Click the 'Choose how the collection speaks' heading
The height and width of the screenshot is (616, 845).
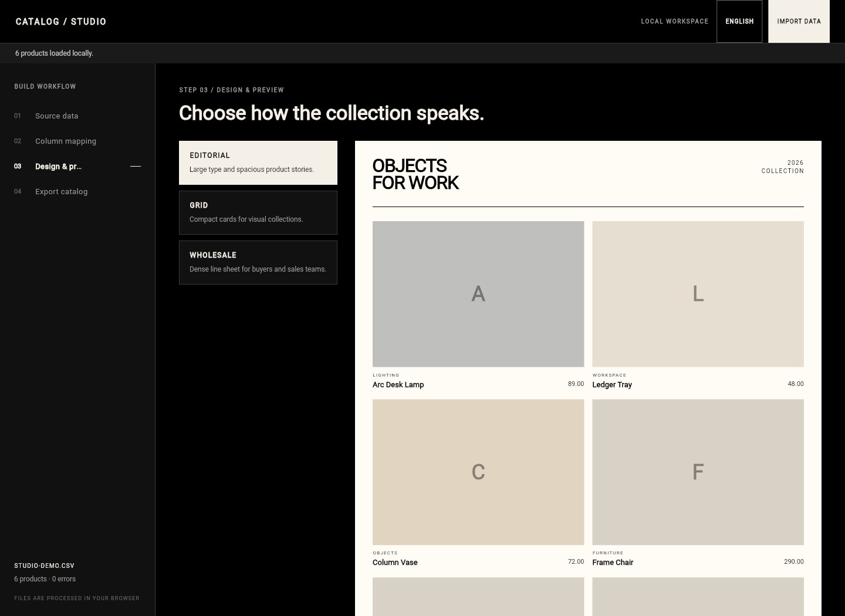click(332, 113)
